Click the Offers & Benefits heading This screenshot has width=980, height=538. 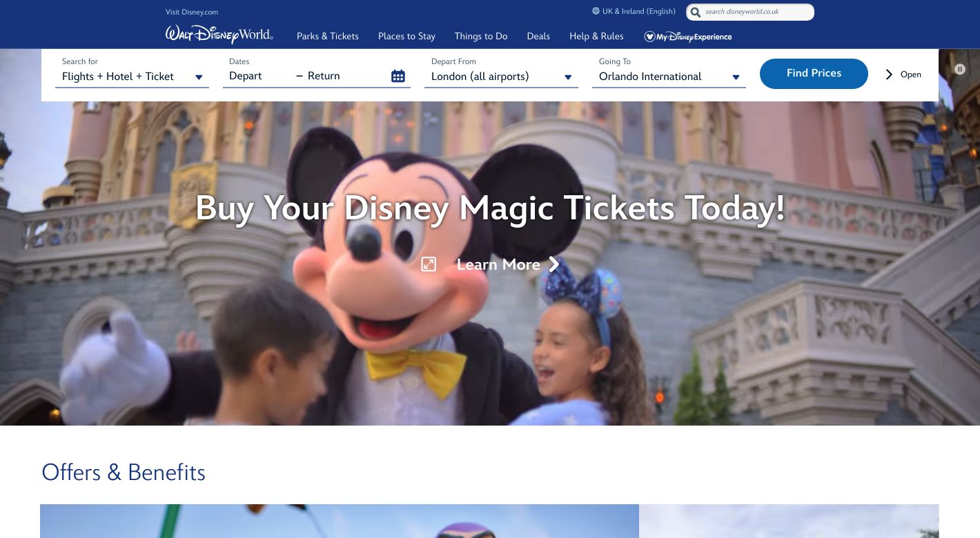(124, 472)
